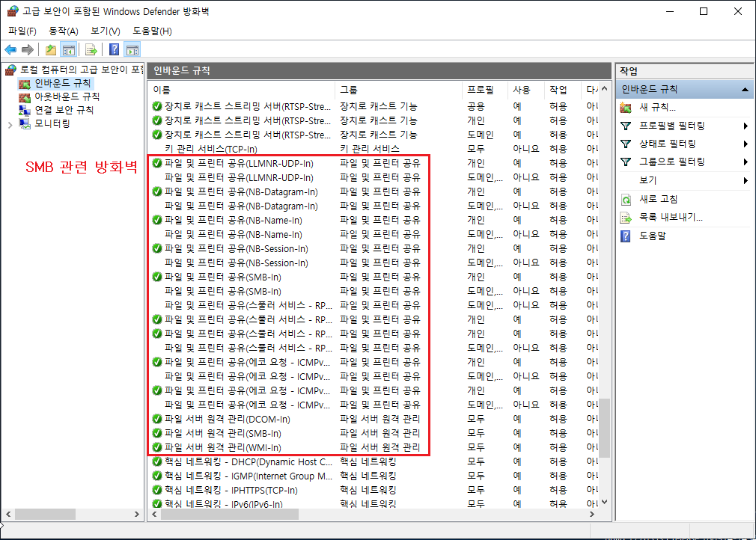Click the scroll-down arrow of rule list
756x540 pixels.
tap(605, 502)
